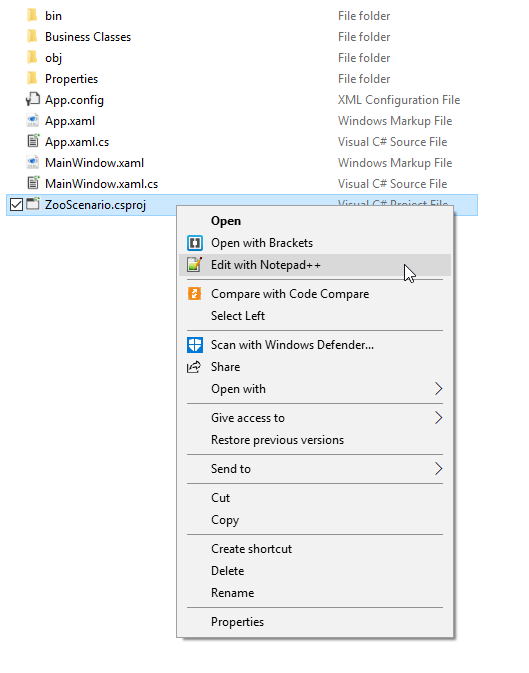This screenshot has width=529, height=673.
Task: Expand the Open with submenu arrow
Action: pos(438,389)
